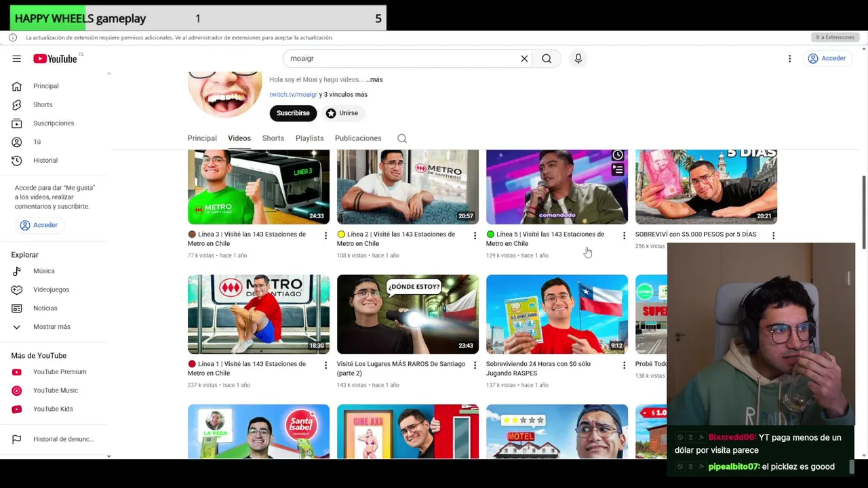Click Suscribirse button on channel
This screenshot has width=868, height=488.
293,113
